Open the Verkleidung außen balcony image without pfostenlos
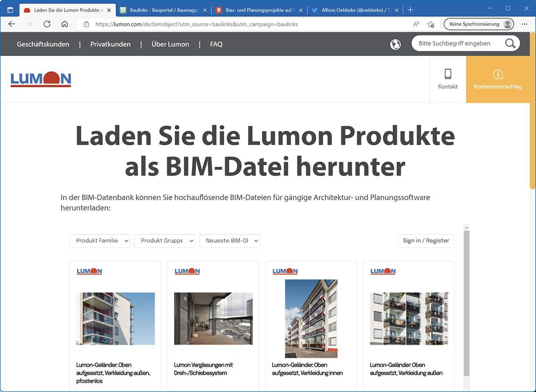This screenshot has width=536, height=392. tap(409, 319)
